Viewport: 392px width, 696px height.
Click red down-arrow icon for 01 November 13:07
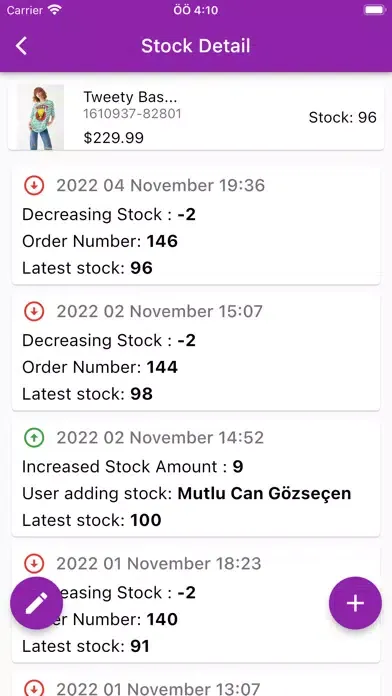[34, 689]
